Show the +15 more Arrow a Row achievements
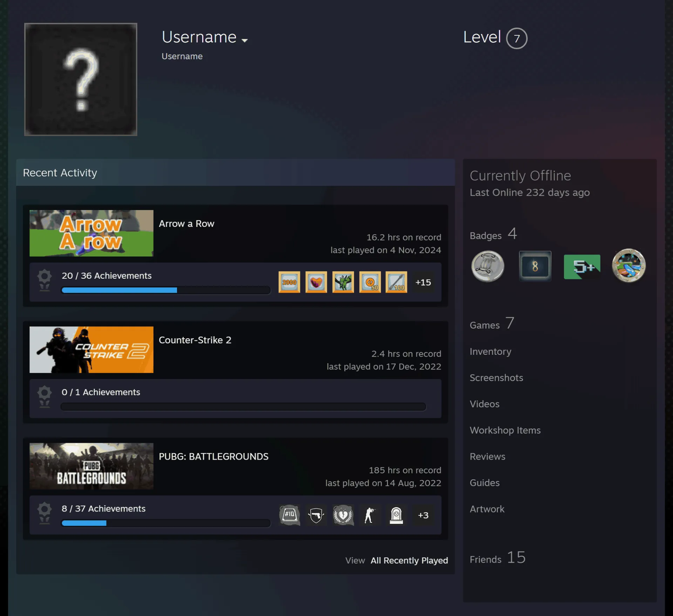 coord(423,282)
